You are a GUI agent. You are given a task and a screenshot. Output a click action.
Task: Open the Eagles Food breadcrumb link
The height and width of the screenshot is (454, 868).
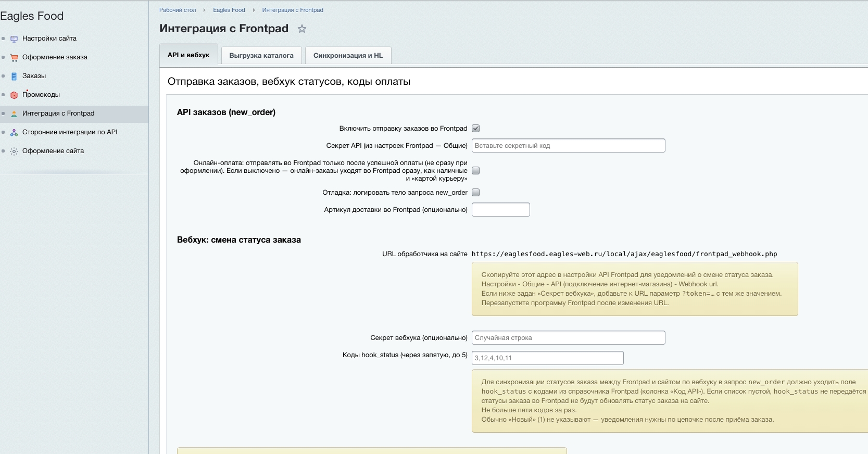[229, 10]
